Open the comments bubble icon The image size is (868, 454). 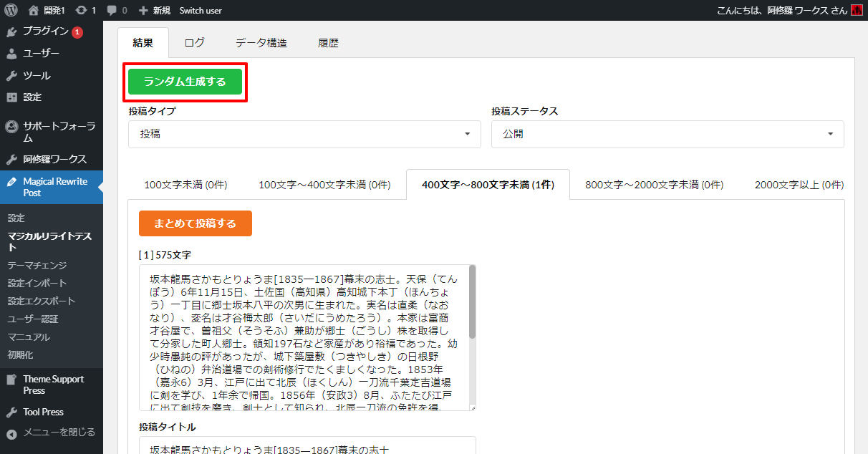(112, 11)
